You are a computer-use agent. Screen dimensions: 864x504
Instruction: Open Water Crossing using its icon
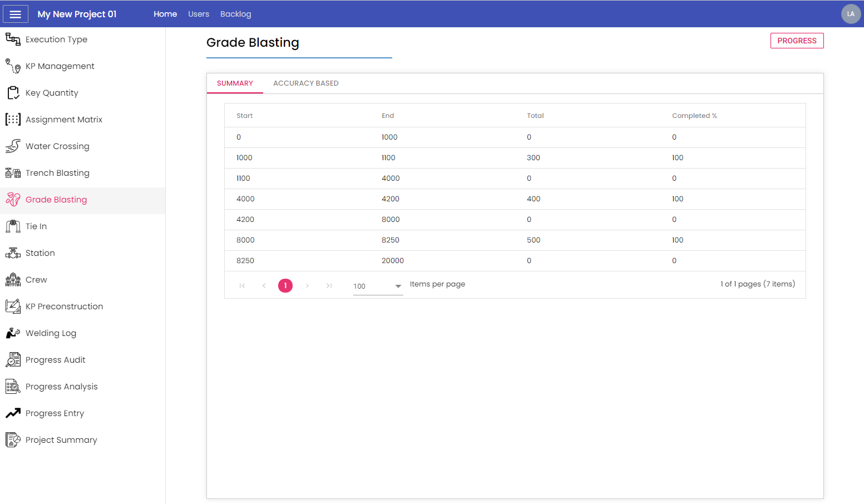(13, 146)
